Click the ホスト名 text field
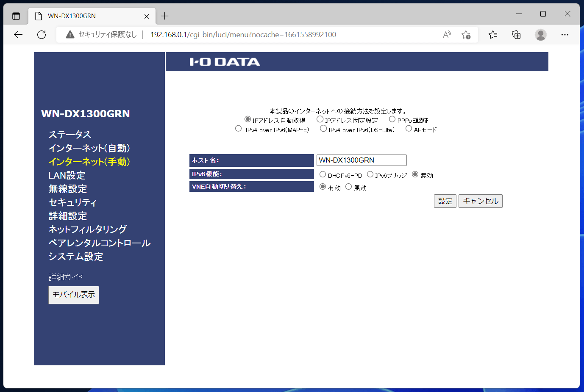Viewport: 584px width, 392px height. (361, 160)
